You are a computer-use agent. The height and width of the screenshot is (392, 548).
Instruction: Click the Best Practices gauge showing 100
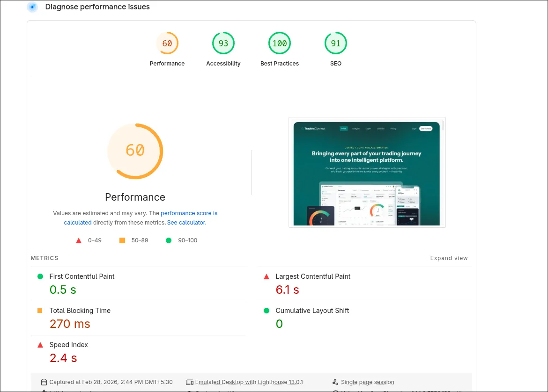coord(280,43)
